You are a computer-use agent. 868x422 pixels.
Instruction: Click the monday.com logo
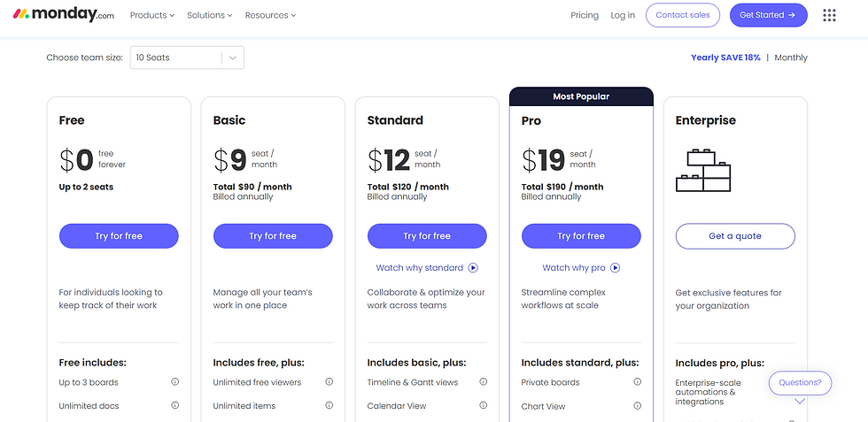tap(64, 15)
